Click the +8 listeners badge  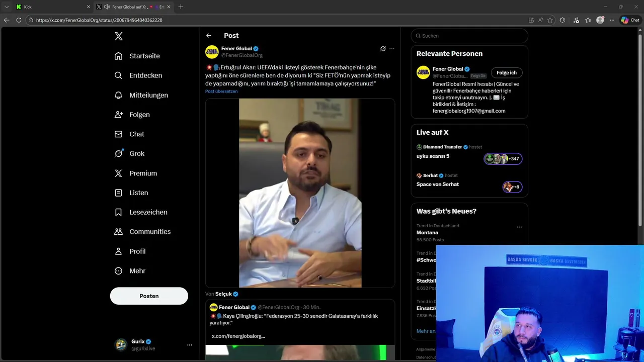(x=512, y=187)
